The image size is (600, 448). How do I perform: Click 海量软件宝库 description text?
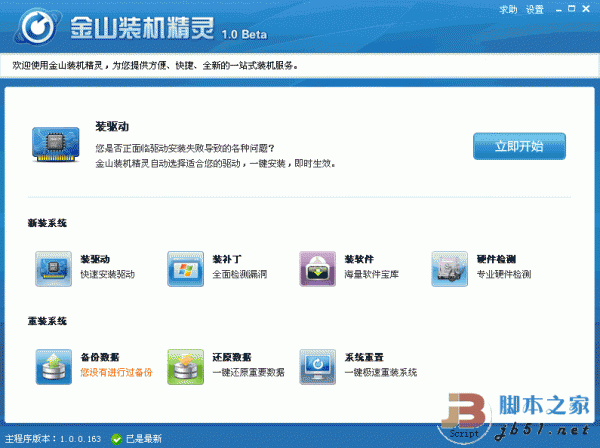[372, 274]
